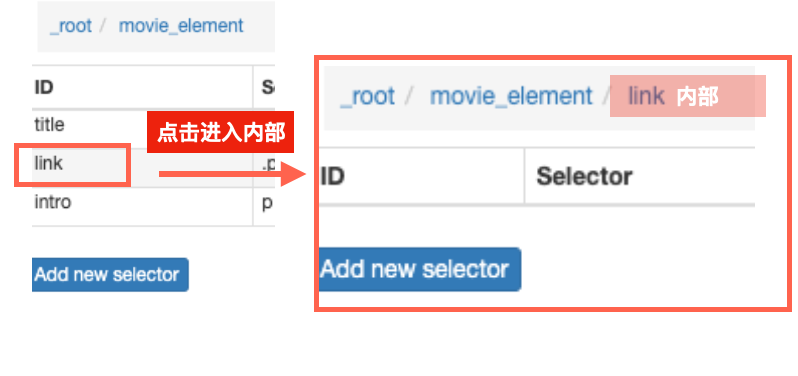Click Add new selector button in left panel
Image resolution: width=798 pixels, height=376 pixels.
tap(110, 275)
